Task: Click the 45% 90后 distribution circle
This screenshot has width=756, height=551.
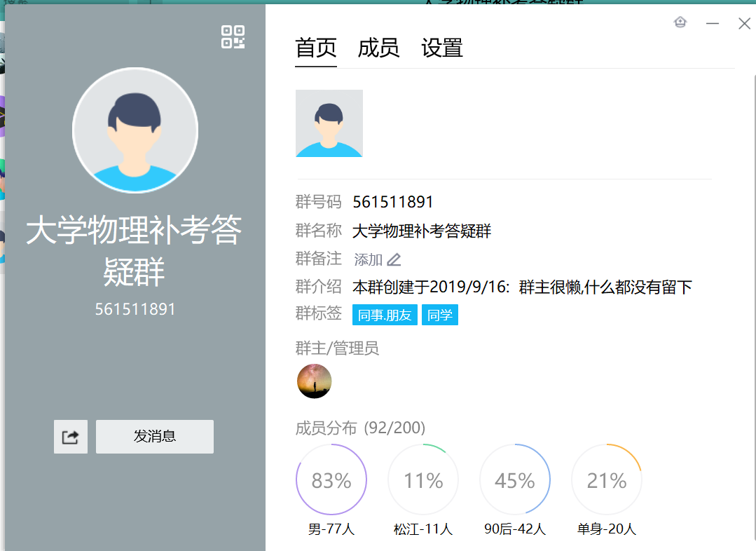Action: pyautogui.click(x=515, y=480)
